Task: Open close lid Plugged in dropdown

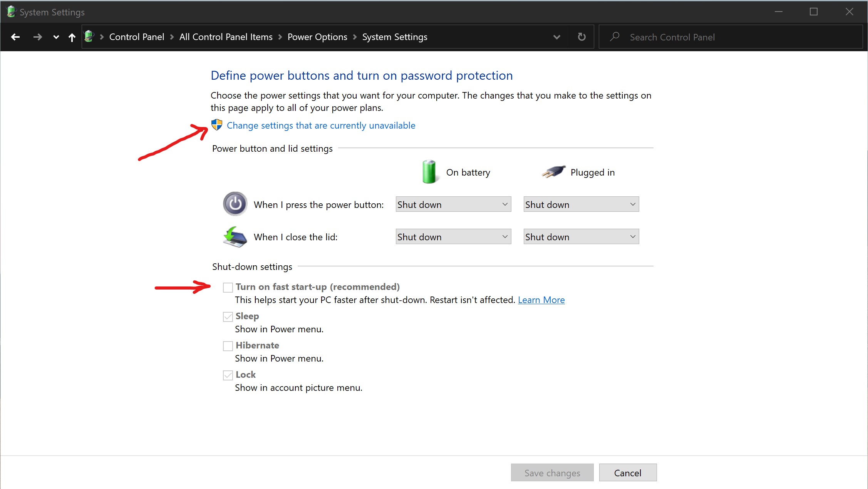Action: 581,237
